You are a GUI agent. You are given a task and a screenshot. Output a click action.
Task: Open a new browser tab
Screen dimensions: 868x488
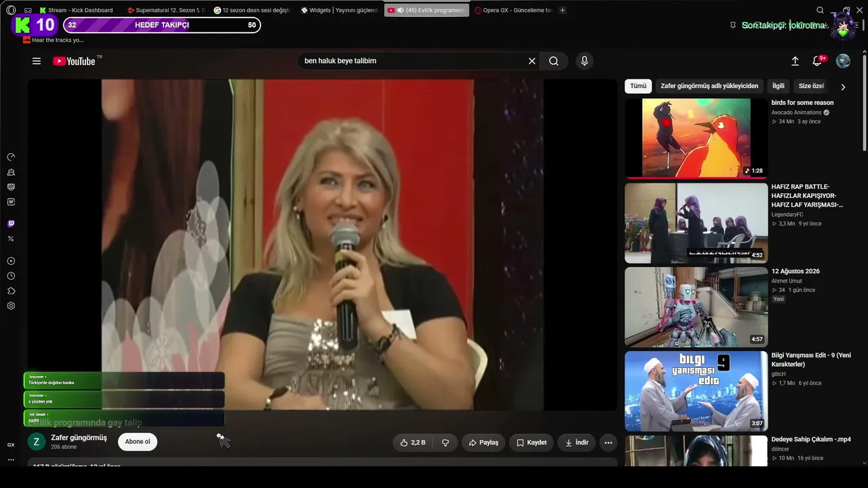point(563,10)
